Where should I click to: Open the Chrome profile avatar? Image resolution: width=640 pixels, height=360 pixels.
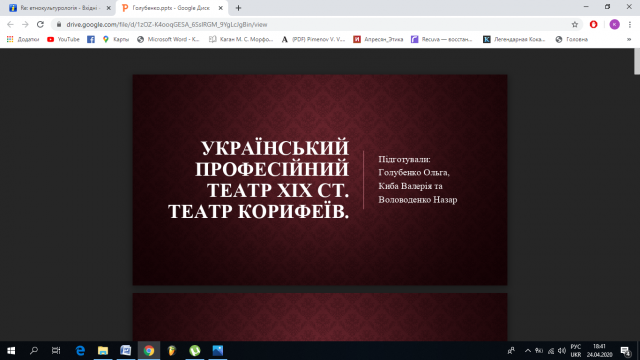[x=614, y=24]
